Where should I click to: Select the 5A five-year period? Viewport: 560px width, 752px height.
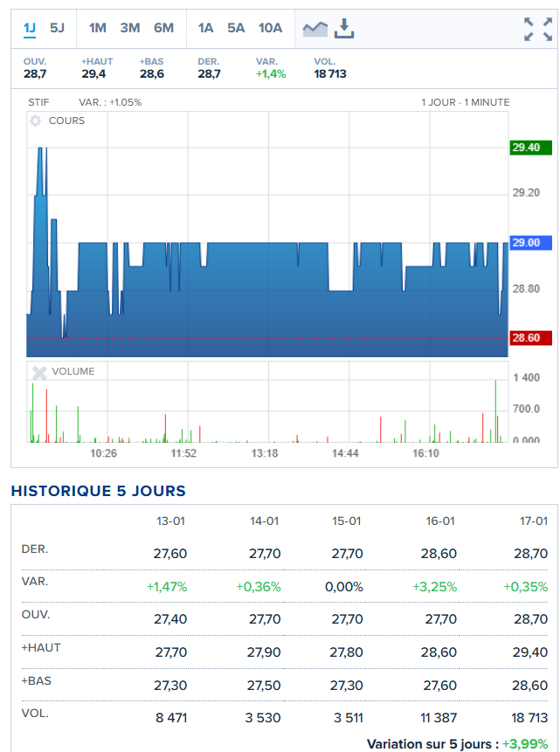click(x=236, y=28)
